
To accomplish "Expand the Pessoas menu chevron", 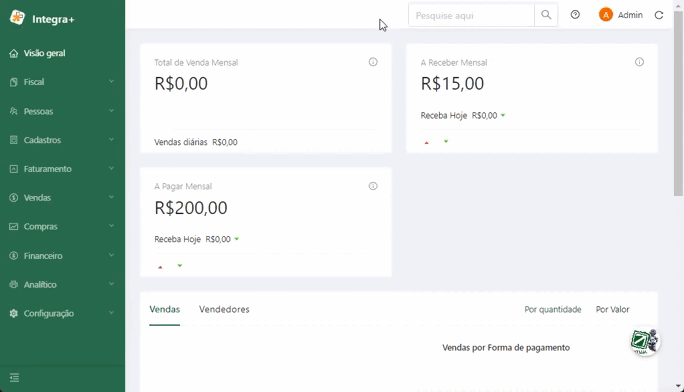I will point(111,111).
